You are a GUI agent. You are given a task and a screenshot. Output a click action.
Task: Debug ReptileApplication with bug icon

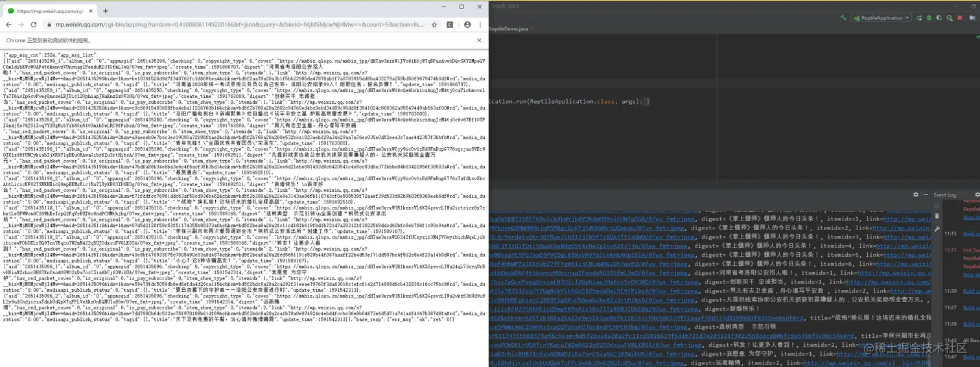tap(929, 18)
